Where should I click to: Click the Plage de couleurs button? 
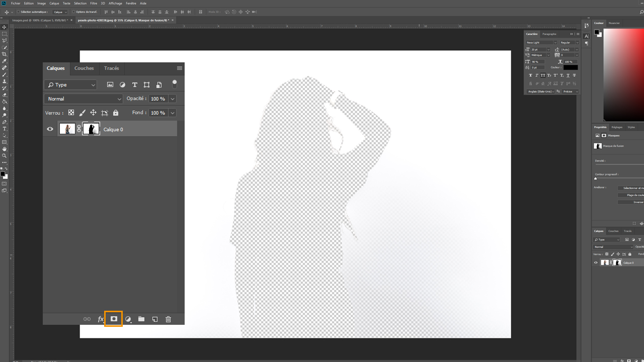631,195
